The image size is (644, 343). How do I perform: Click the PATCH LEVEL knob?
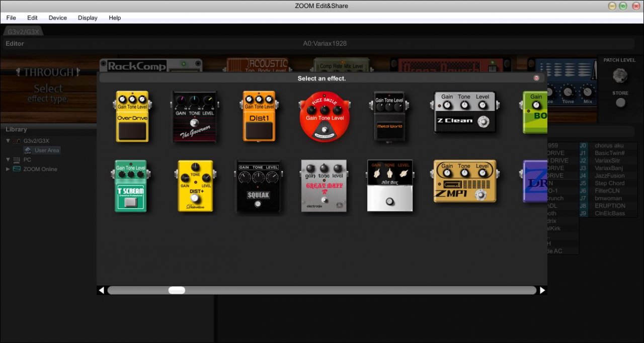coord(620,75)
